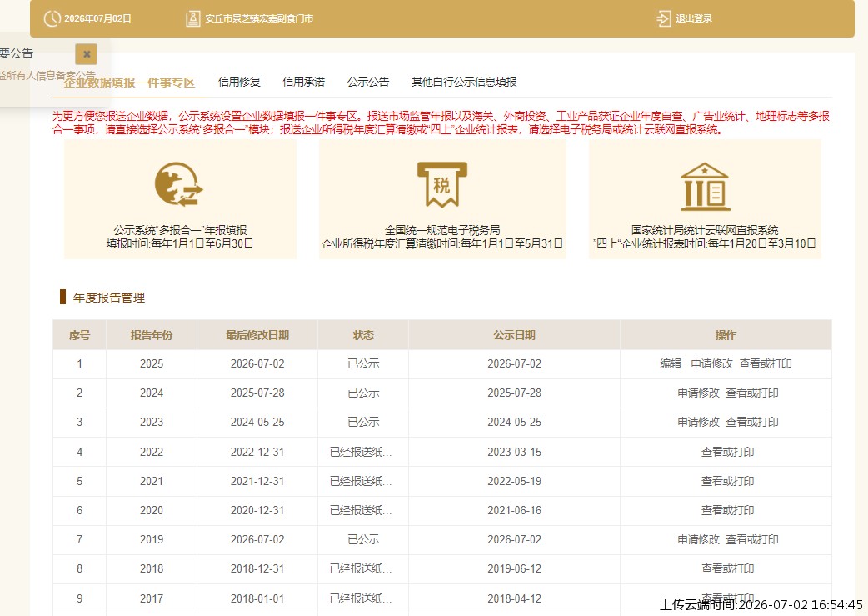Click 查看或打印 for the 2022 report
Image resolution: width=868 pixels, height=616 pixels.
[x=727, y=452]
